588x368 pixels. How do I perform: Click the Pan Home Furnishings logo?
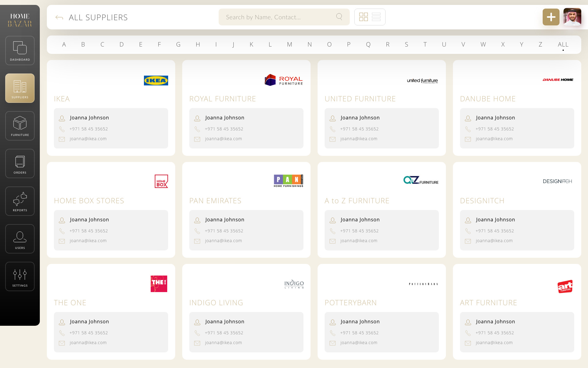point(288,181)
